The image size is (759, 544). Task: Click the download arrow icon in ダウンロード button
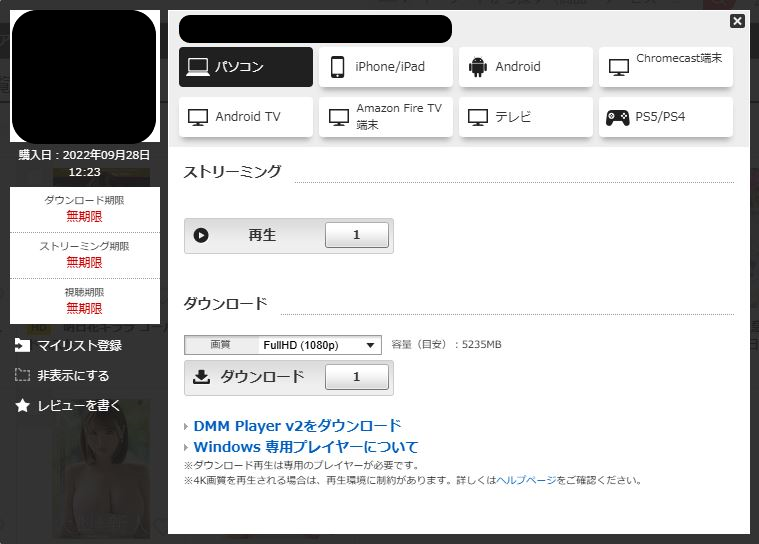pyautogui.click(x=201, y=377)
